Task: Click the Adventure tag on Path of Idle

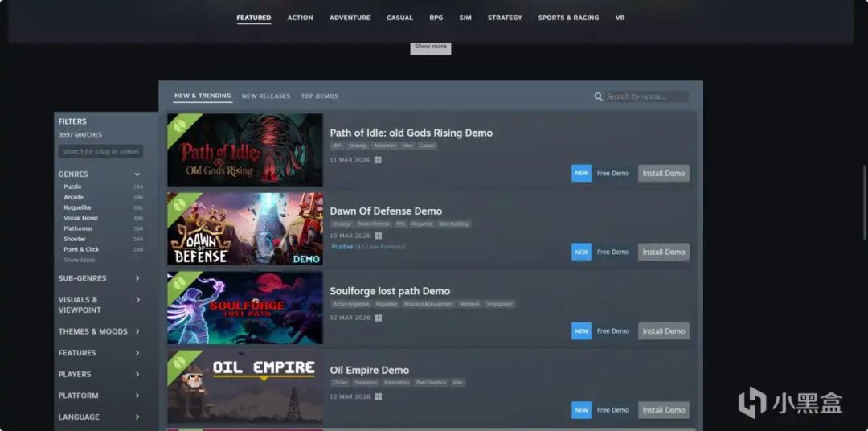Action: pyautogui.click(x=385, y=146)
